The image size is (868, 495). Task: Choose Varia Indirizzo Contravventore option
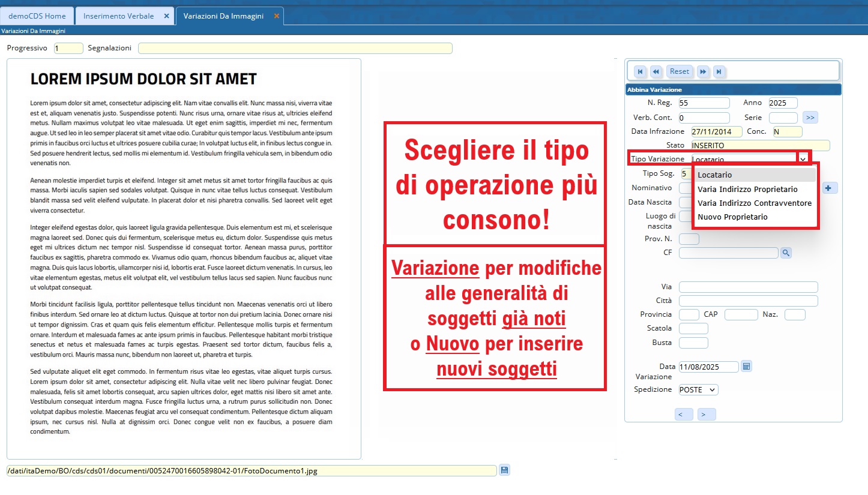pos(755,203)
